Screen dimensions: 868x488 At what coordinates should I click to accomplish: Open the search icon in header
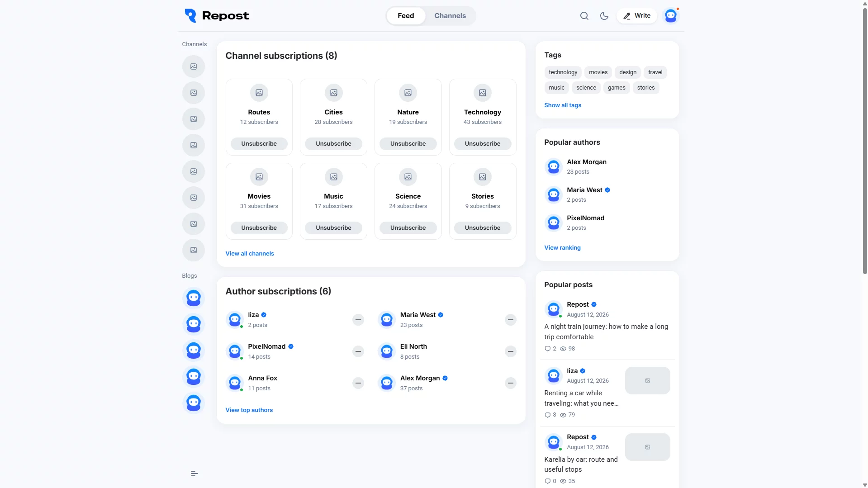[x=584, y=16]
